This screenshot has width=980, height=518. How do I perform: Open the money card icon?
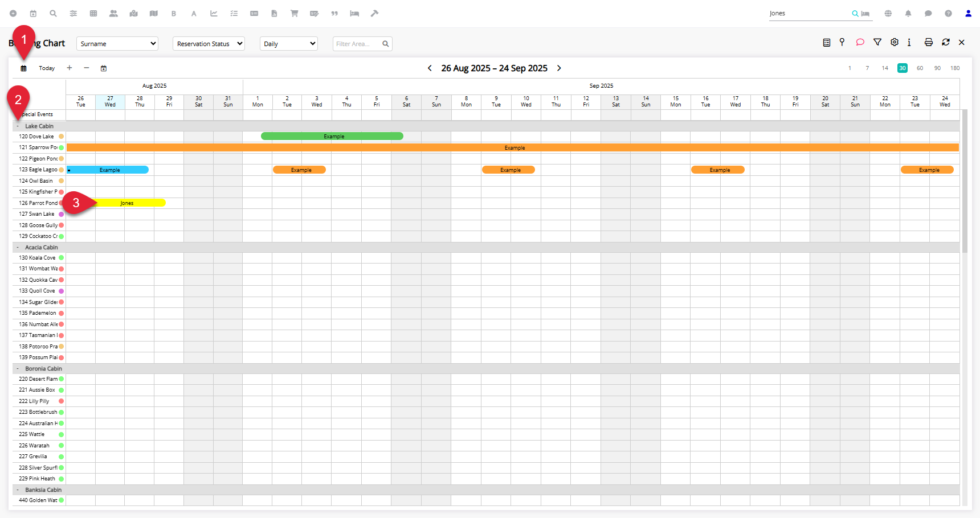[x=254, y=13]
